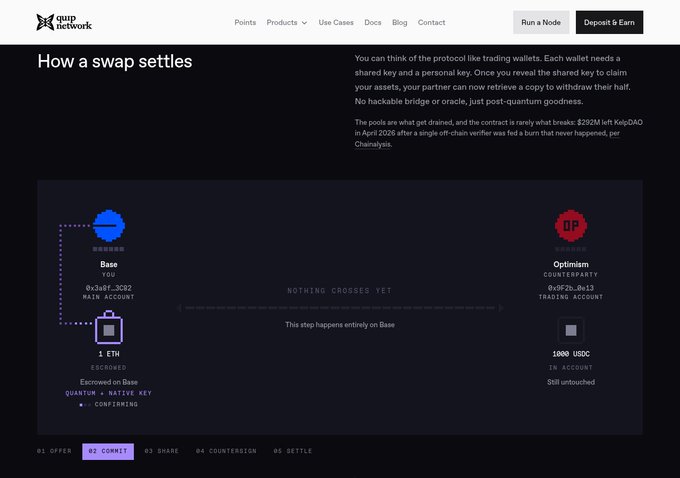Select the 02 Commit step tab
The image size is (680, 478).
coord(108,452)
